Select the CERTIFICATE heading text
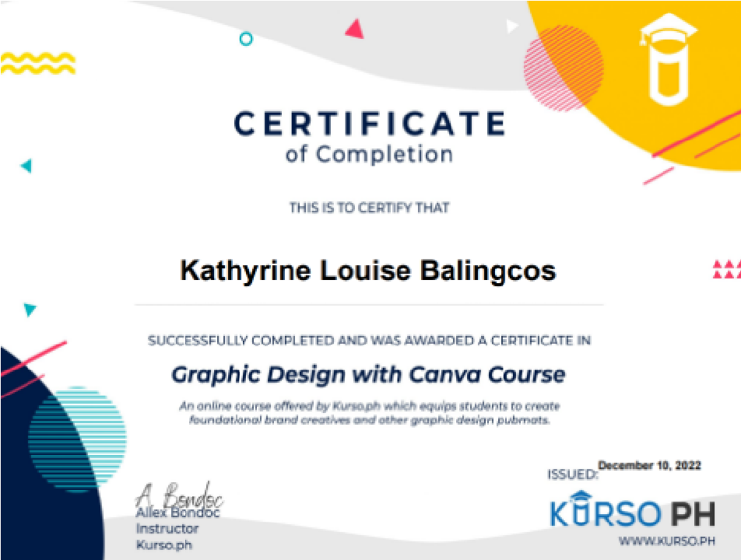Screen dimensions: 741x560 [x=370, y=124]
